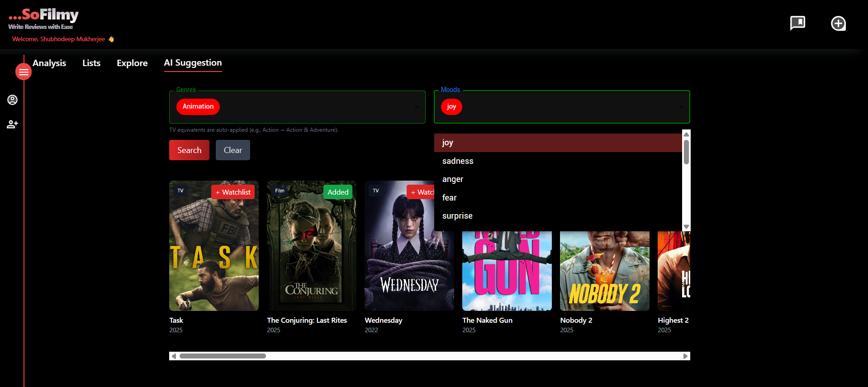Select joy option in Moods list
Viewport: 868px width, 387px height.
click(558, 143)
